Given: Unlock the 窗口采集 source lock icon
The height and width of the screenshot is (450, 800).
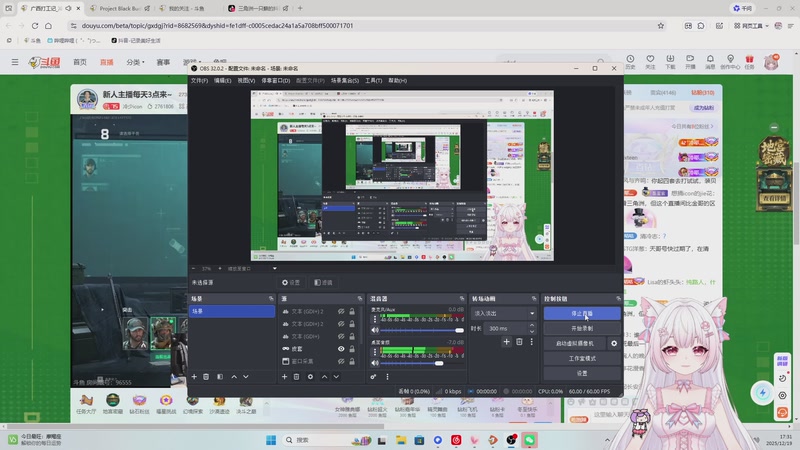Looking at the screenshot, I should pyautogui.click(x=352, y=361).
